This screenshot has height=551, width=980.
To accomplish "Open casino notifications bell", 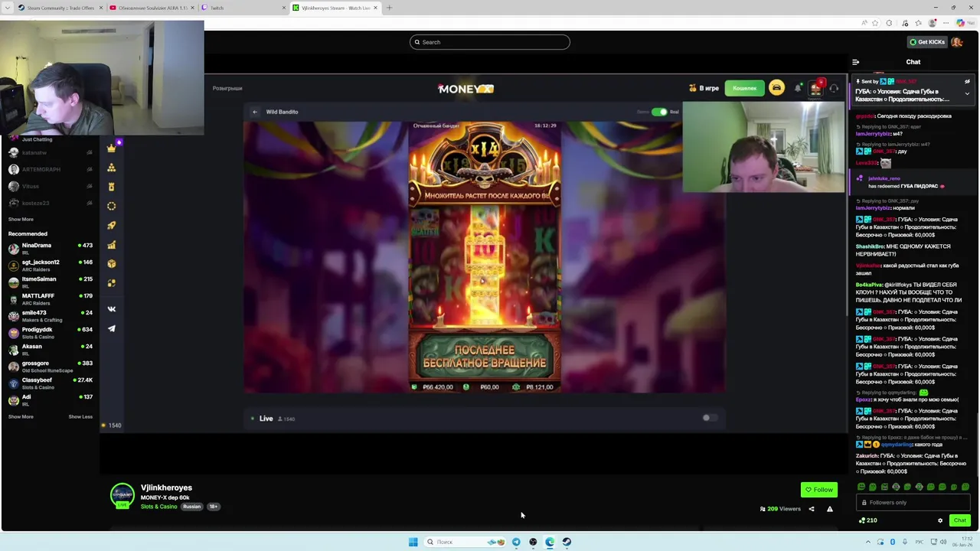I will point(798,88).
